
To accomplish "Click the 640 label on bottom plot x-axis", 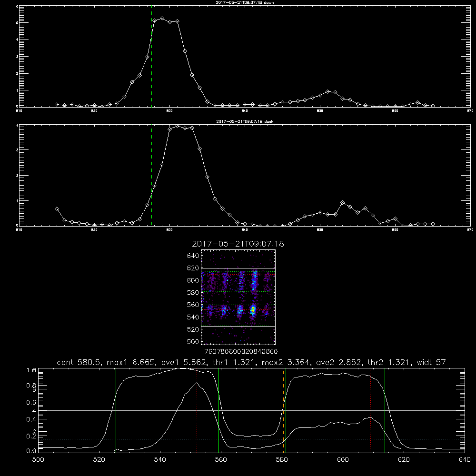I will tap(465, 460).
